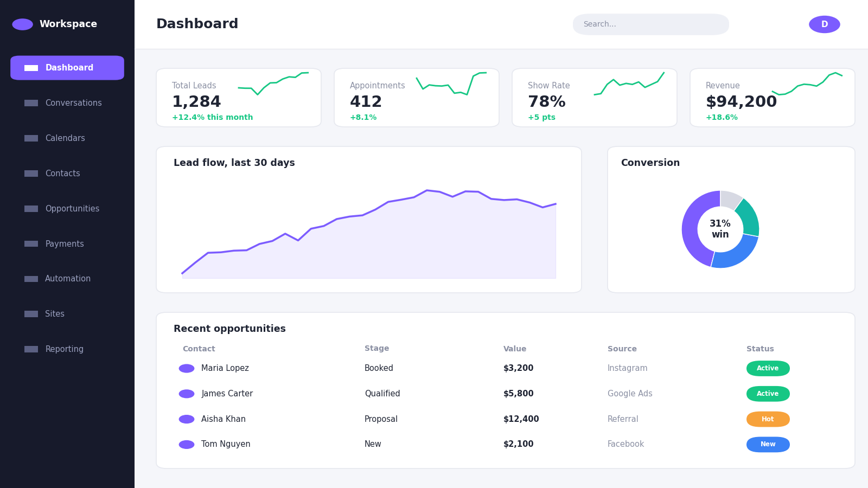Click James Carter's avatar dot

pyautogui.click(x=187, y=394)
